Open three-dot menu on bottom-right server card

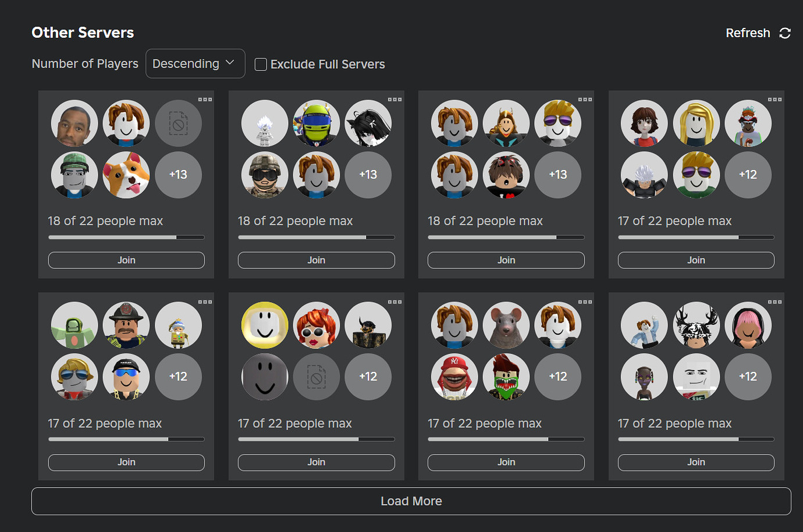pyautogui.click(x=774, y=302)
